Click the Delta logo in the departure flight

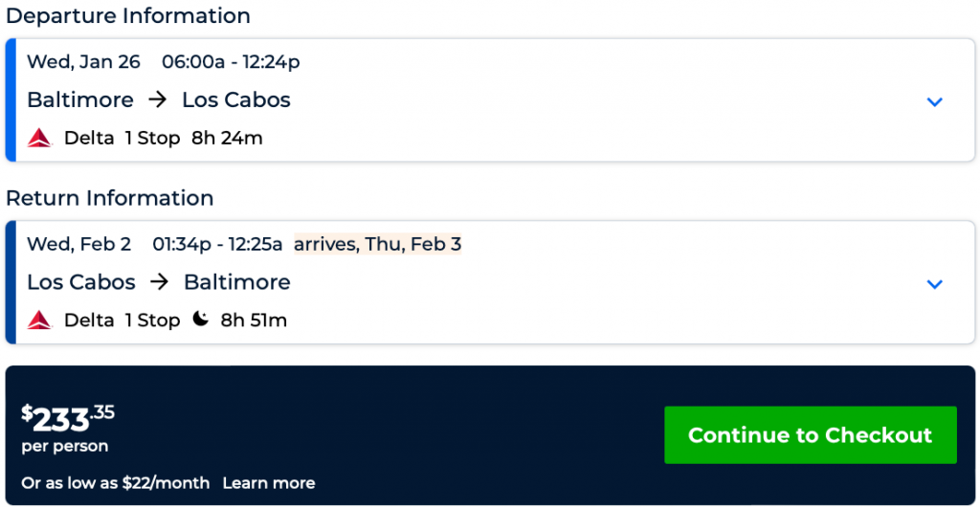click(39, 138)
